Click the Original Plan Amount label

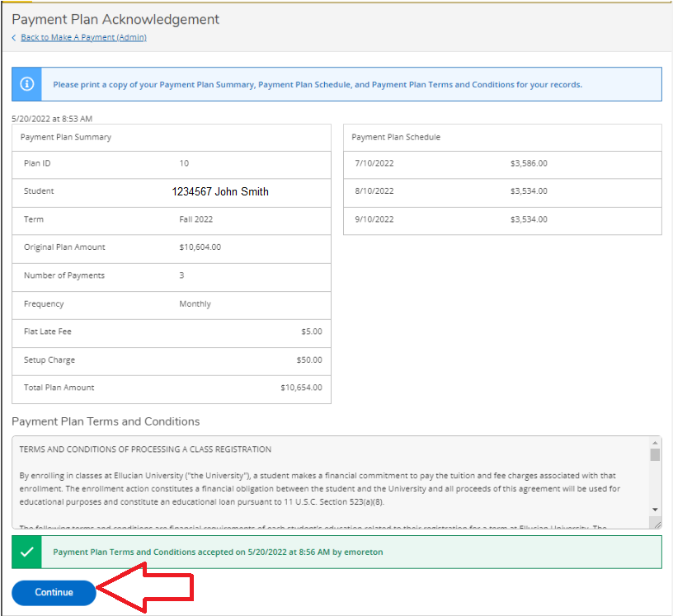[x=64, y=247]
